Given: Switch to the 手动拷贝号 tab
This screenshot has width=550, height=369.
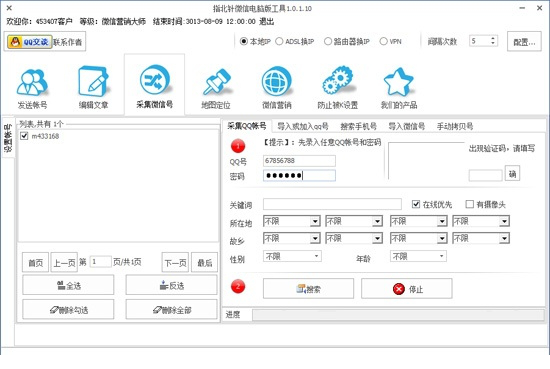Looking at the screenshot, I should coord(455,126).
